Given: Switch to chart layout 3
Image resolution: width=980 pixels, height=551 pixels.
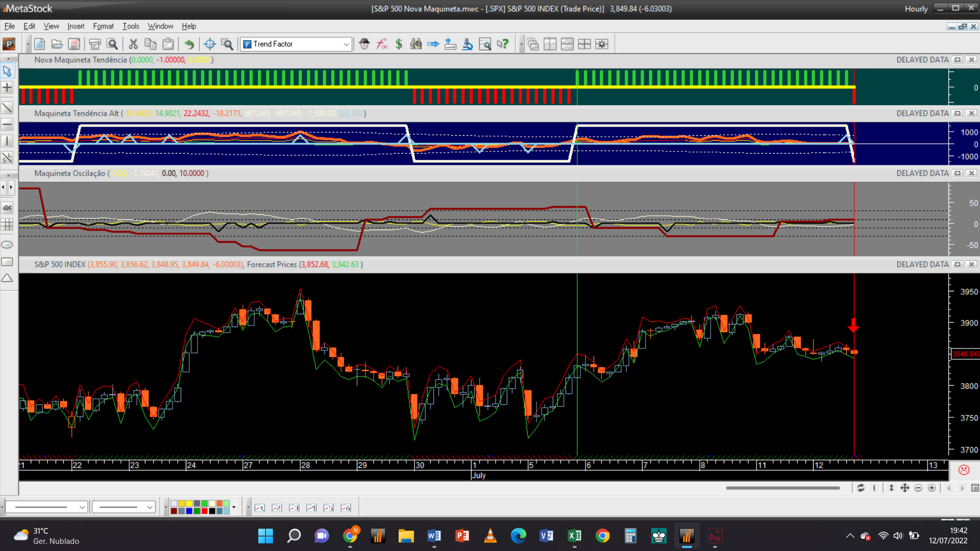Looking at the screenshot, I should pos(294,508).
